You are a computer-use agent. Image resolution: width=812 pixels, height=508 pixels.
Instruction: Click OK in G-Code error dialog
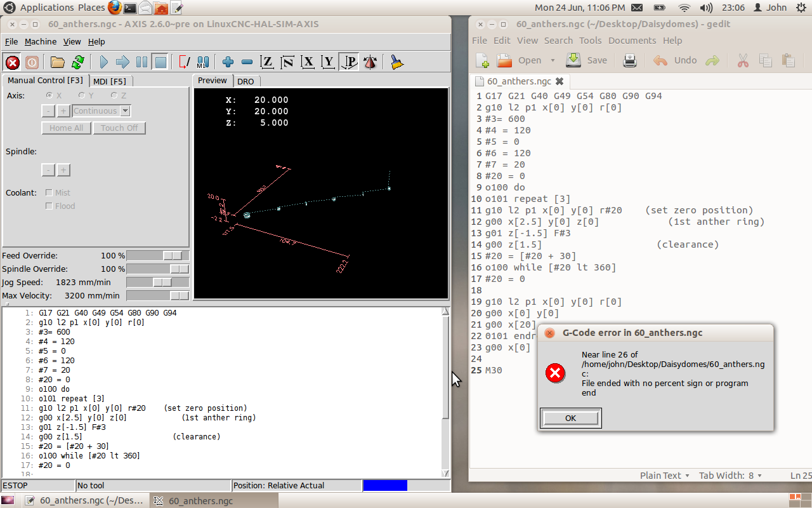(x=570, y=418)
